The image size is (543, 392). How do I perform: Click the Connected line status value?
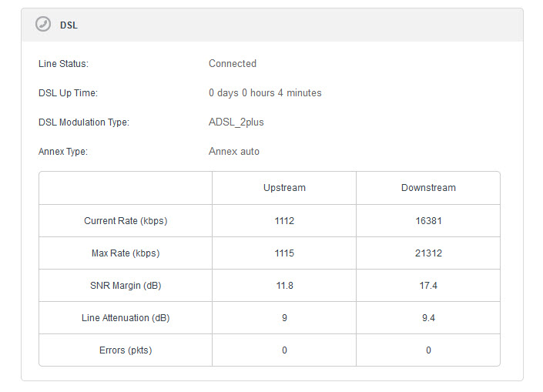tap(233, 64)
